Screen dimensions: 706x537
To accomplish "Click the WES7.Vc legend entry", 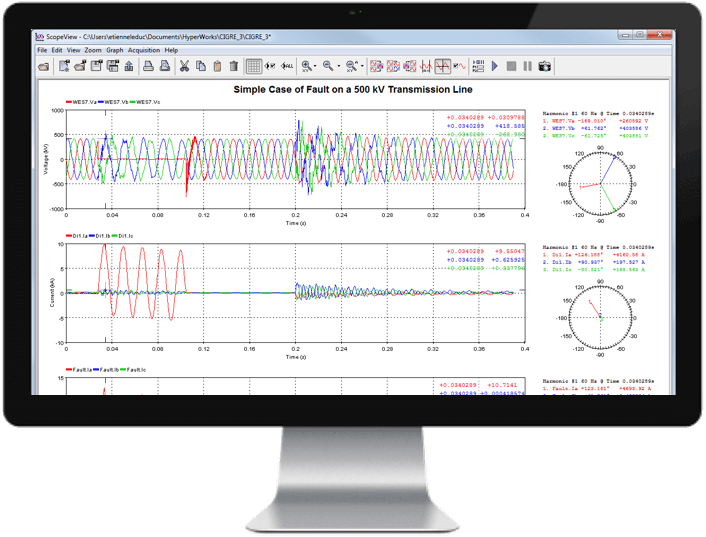I will [145, 102].
